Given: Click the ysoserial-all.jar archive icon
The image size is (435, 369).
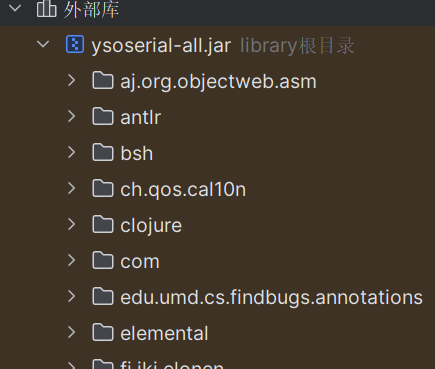Looking at the screenshot, I should point(75,44).
